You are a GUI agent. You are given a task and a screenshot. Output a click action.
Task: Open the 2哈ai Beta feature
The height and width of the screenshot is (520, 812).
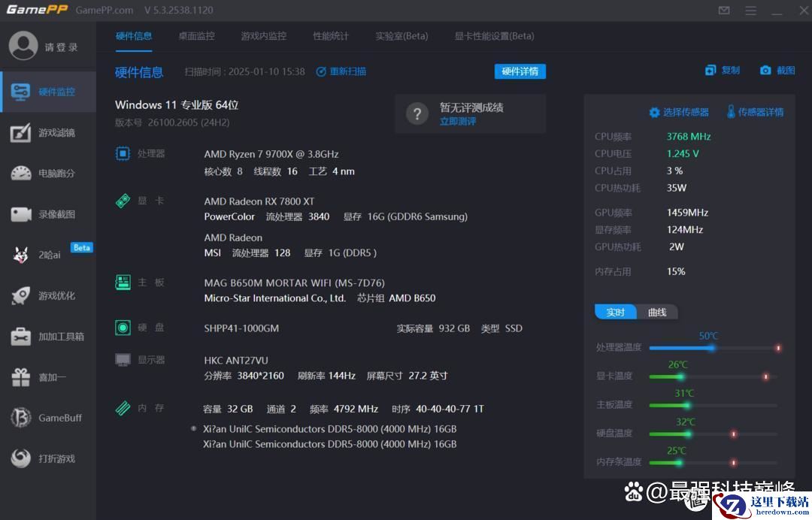pyautogui.click(x=48, y=255)
